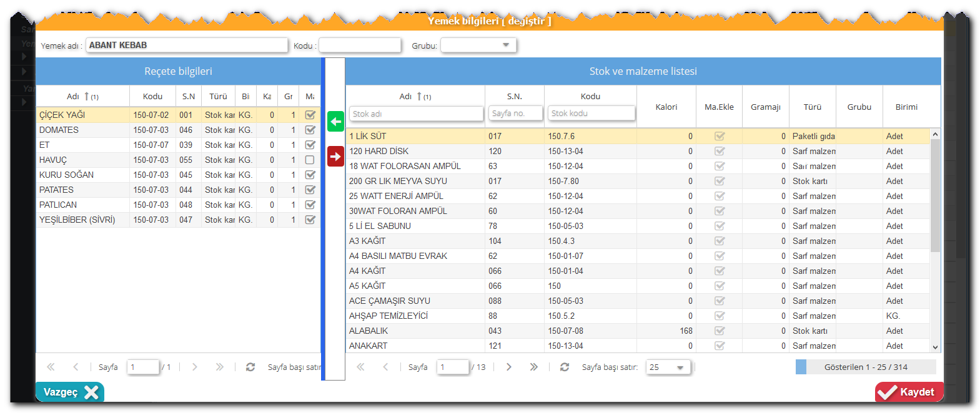This screenshot has width=980, height=413.
Task: Open the Grubu dropdown
Action: click(x=478, y=45)
